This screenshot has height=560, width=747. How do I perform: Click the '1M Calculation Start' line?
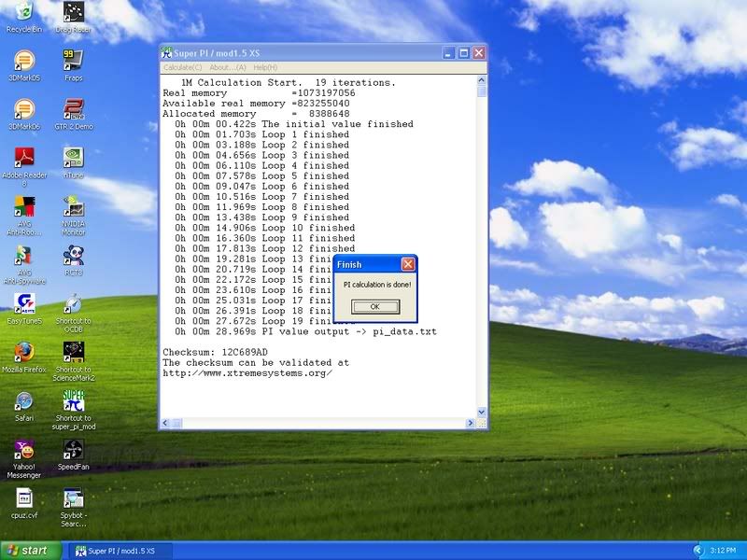(x=289, y=83)
